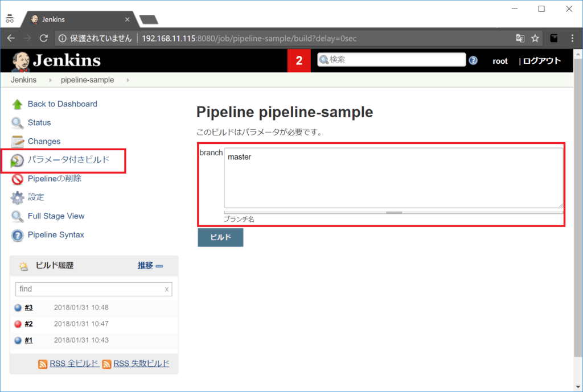The width and height of the screenshot is (583, 392).
Task: Open the pipeline-sample breadcrumb link
Action: pos(87,80)
